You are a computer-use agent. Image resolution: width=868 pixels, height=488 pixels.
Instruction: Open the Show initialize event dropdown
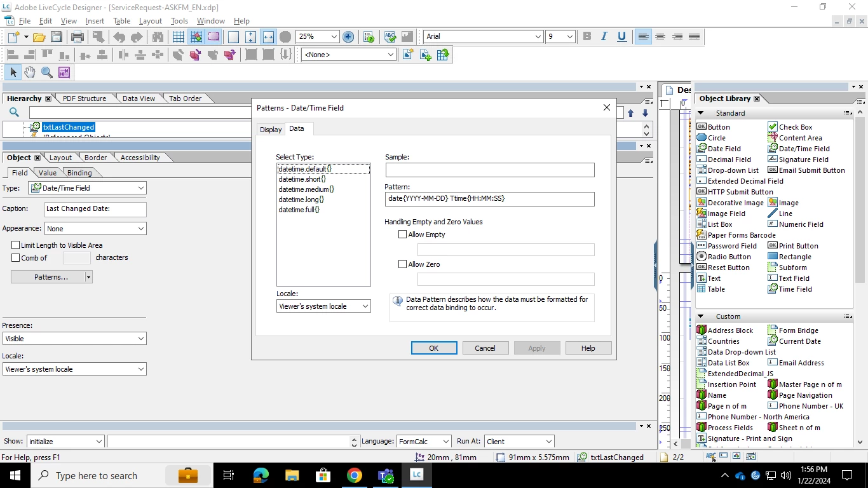tap(98, 442)
